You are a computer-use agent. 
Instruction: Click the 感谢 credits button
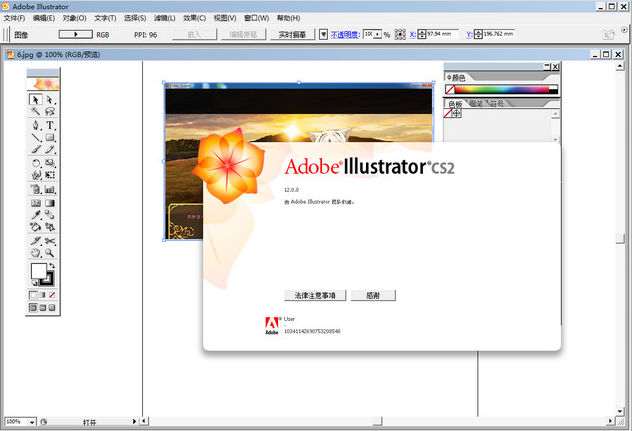(373, 296)
